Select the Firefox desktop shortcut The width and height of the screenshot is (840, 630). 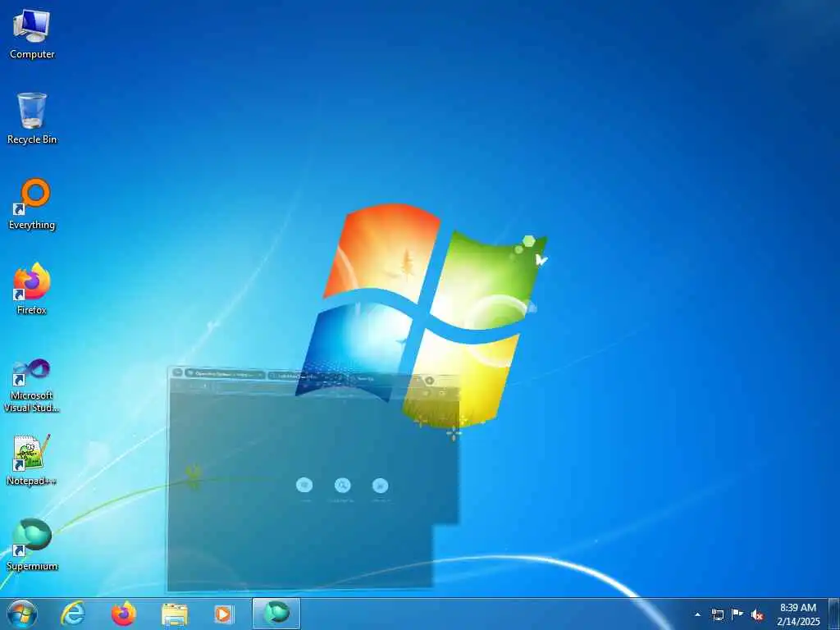[x=32, y=289]
